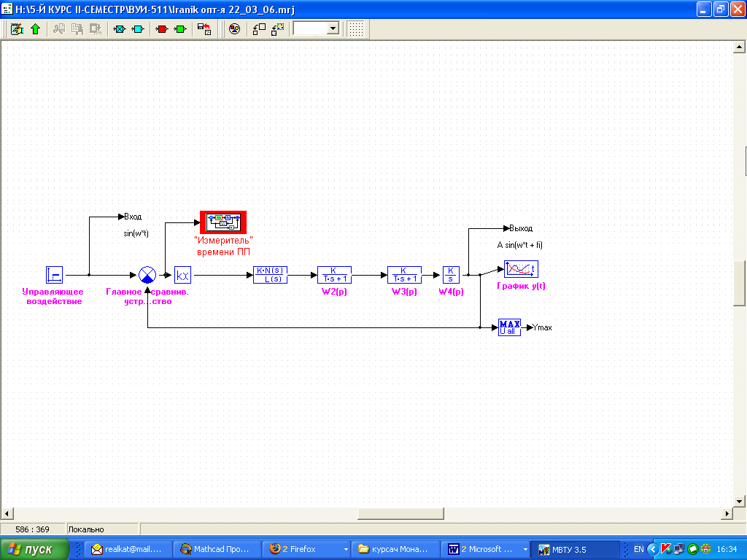Viewport: 747px width, 560px height.
Task: Open the Firefox taskbar group
Action: [x=306, y=550]
